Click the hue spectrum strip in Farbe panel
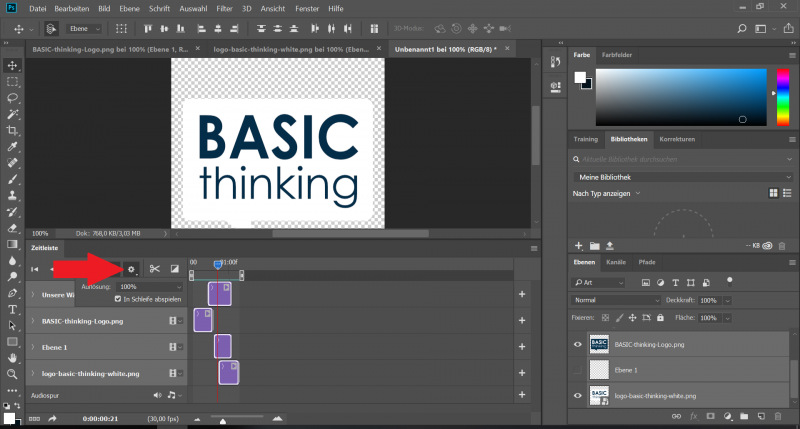The width and height of the screenshot is (800, 429). point(783,97)
